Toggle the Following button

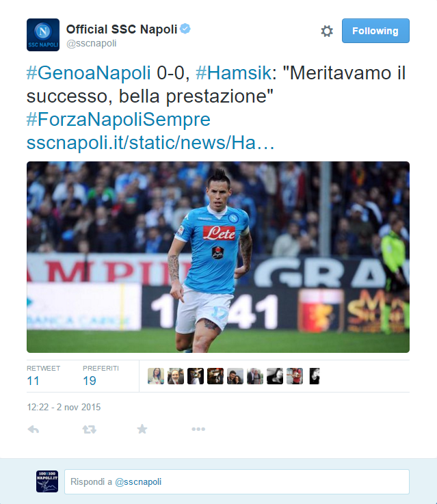(x=375, y=31)
